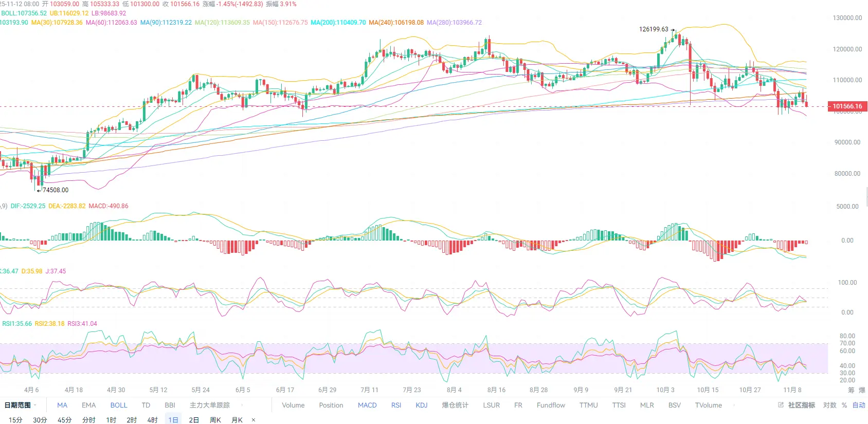Image resolution: width=868 pixels, height=424 pixels.
Task: Open the 日期范围 date range dropdown
Action: point(21,405)
